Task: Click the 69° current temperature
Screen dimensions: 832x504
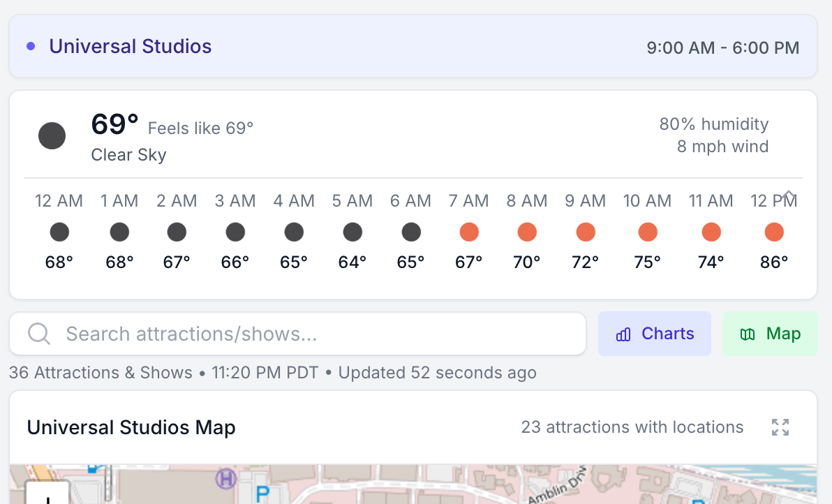Action: click(114, 125)
